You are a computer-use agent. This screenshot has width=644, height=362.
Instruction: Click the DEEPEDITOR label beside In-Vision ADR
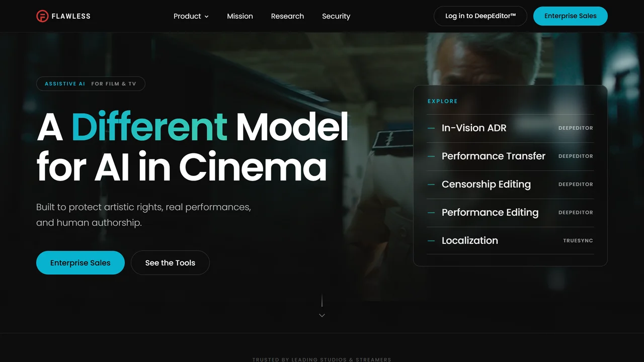[x=576, y=128]
